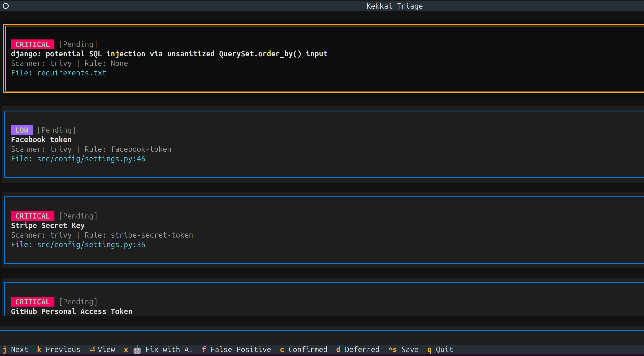Viewport: 644px width, 356px height.
Task: Click the purple LOW severity badge
Action: pyautogui.click(x=22, y=130)
